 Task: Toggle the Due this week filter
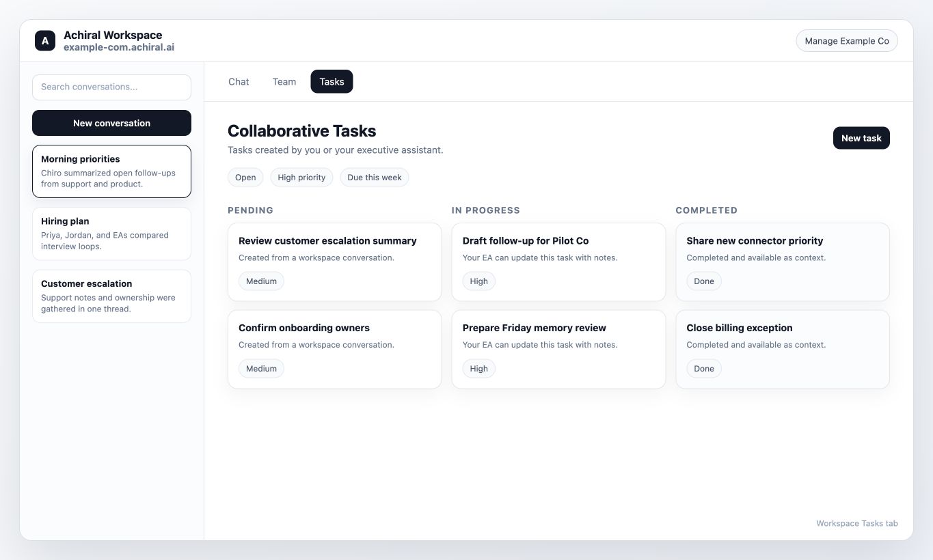coord(375,178)
